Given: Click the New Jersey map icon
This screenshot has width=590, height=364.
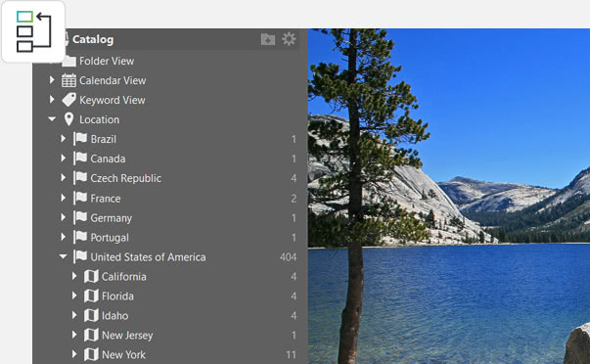Looking at the screenshot, I should pos(91,335).
